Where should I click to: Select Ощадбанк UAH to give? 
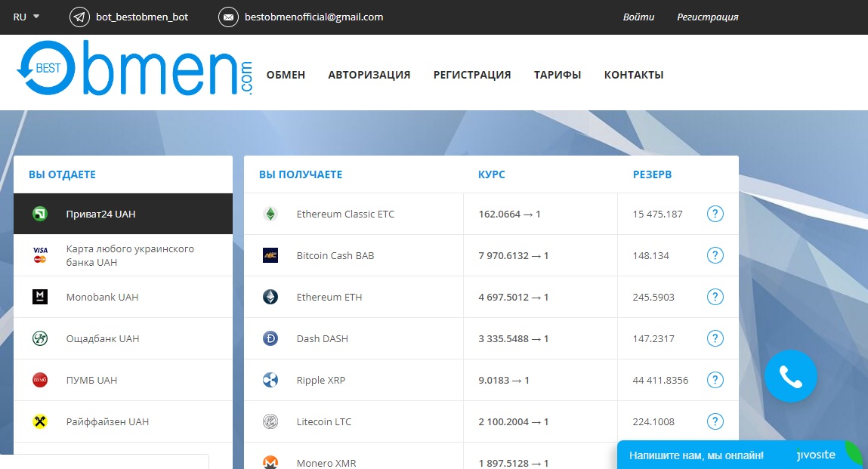coord(103,339)
